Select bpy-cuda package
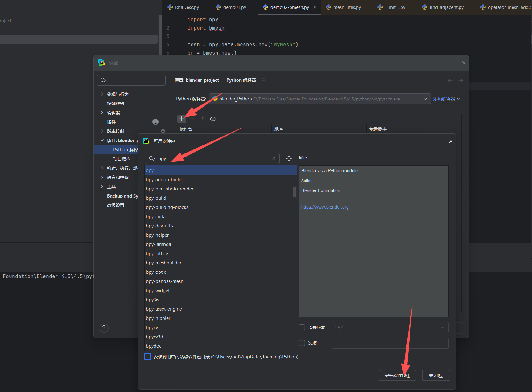Image resolution: width=532 pixels, height=392 pixels. coord(221,217)
